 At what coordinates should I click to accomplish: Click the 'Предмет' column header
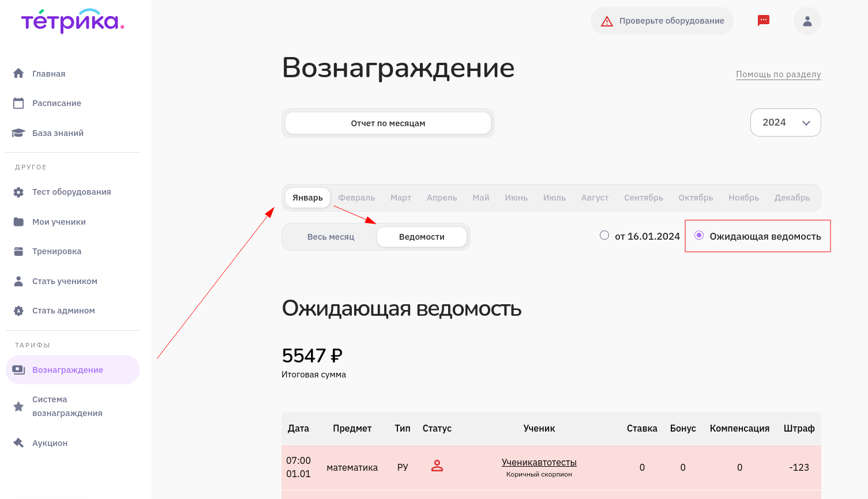(x=352, y=428)
